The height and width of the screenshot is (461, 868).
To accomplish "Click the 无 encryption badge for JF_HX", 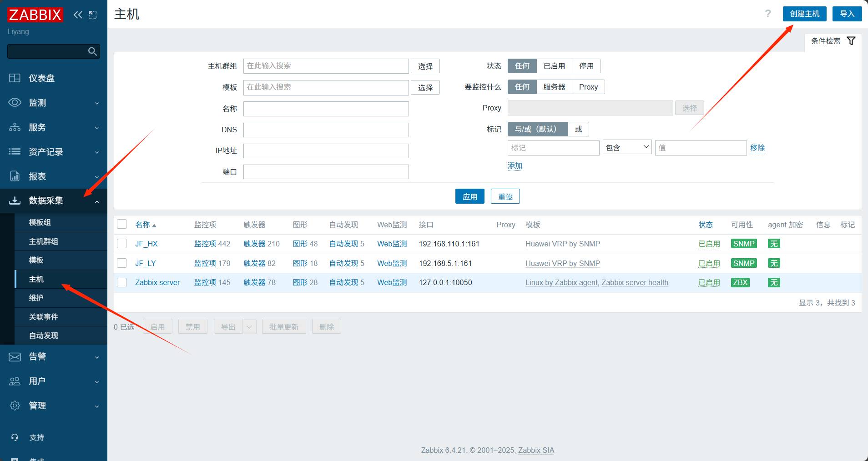I will (x=774, y=244).
